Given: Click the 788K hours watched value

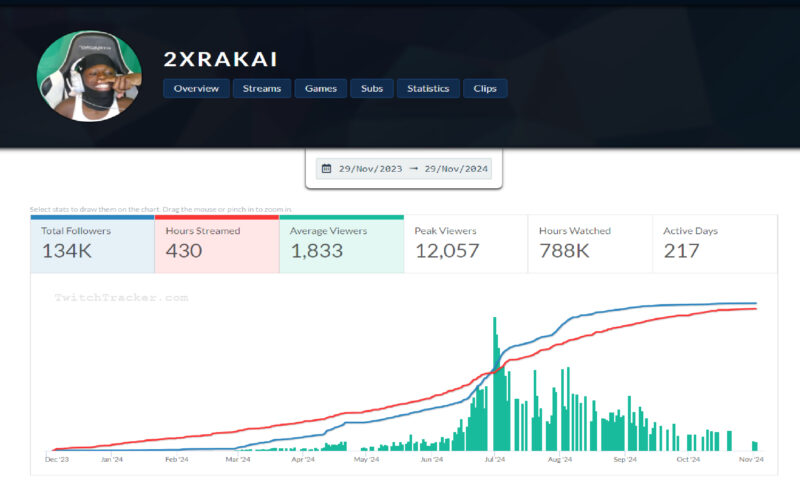Looking at the screenshot, I should 564,251.
